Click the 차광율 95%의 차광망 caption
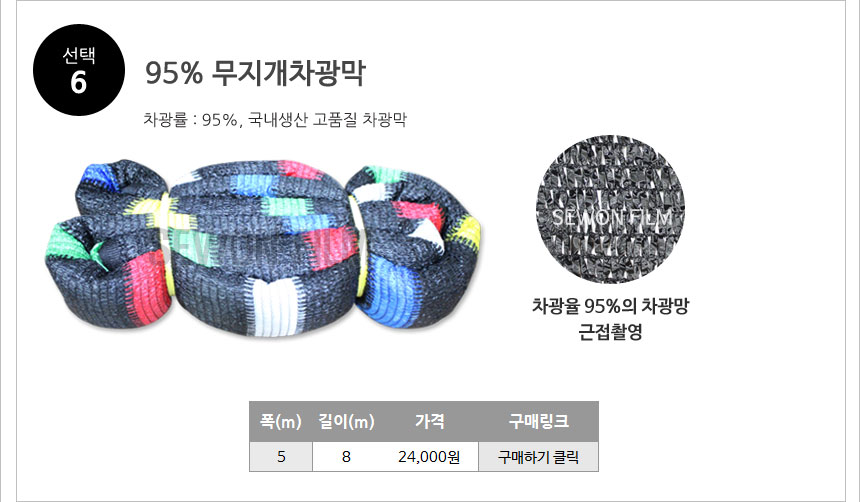 tap(610, 306)
